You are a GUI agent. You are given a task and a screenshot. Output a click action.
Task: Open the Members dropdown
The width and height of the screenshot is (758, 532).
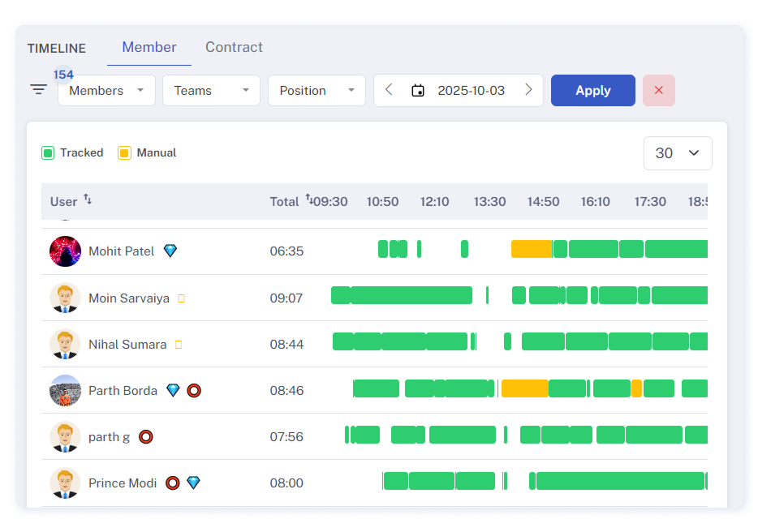[x=106, y=91]
